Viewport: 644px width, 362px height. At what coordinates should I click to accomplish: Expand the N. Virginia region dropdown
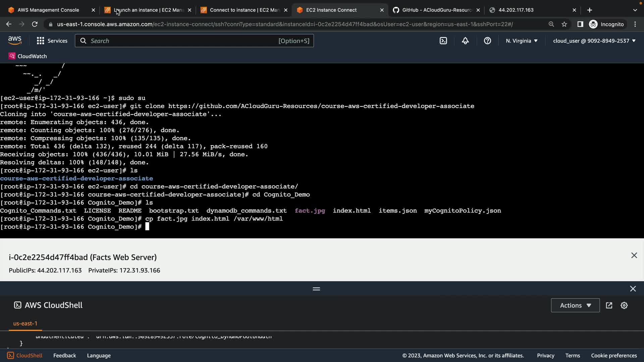522,41
